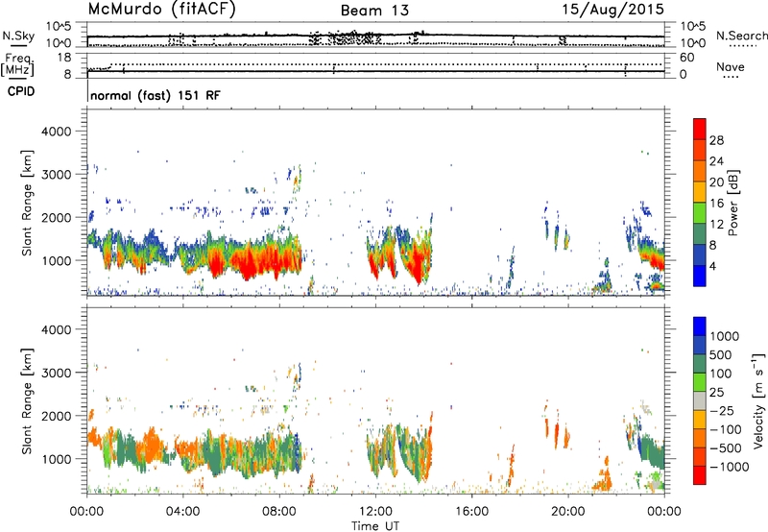Click the "CPID" label
Viewport: 768px width, 532px height.
pos(21,91)
